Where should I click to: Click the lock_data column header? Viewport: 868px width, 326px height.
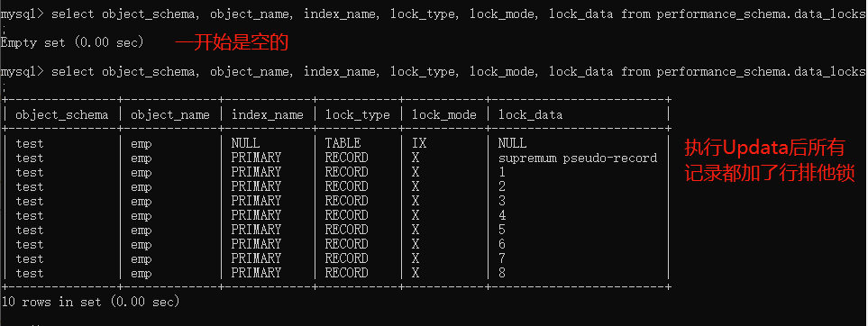pyautogui.click(x=530, y=115)
